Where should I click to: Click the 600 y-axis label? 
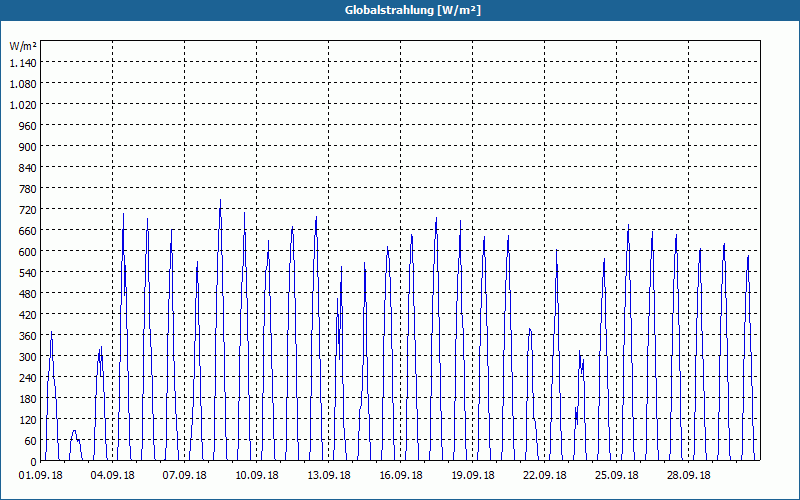coord(29,252)
